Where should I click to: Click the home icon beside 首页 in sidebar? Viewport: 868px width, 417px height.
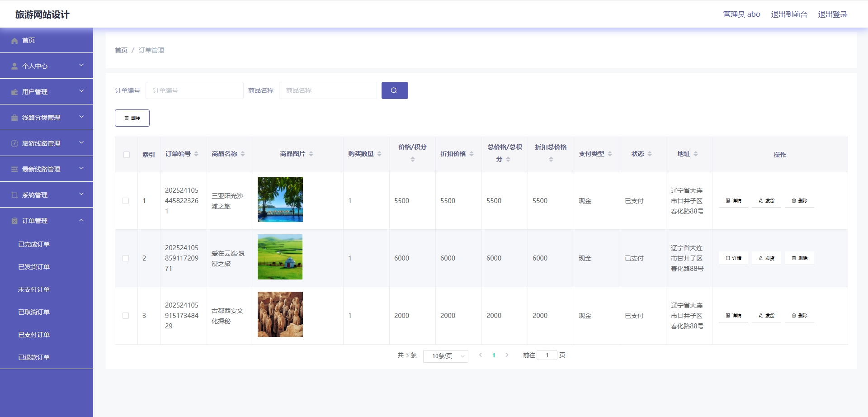tap(14, 41)
